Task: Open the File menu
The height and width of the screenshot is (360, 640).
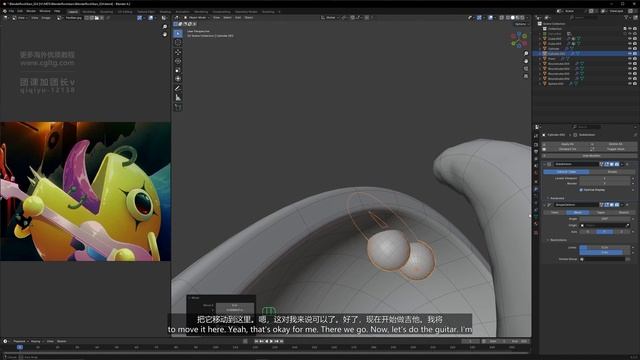Action: tap(11, 11)
